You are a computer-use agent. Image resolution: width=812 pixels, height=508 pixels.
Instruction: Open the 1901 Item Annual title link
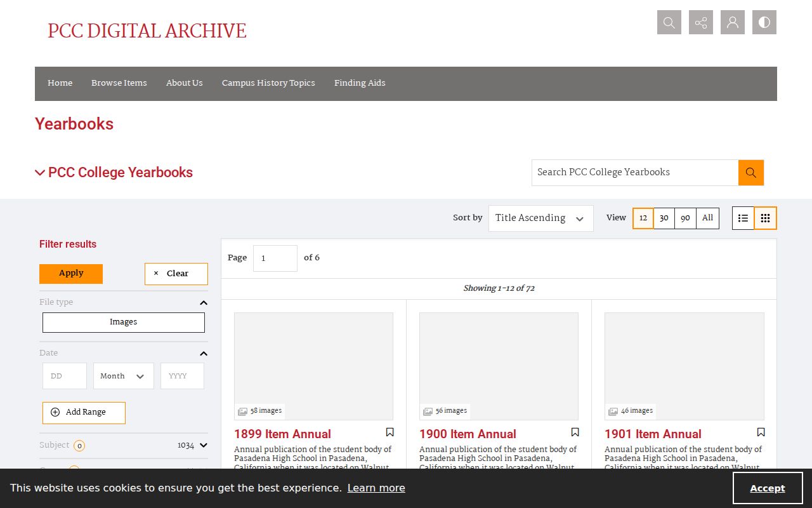pos(653,434)
